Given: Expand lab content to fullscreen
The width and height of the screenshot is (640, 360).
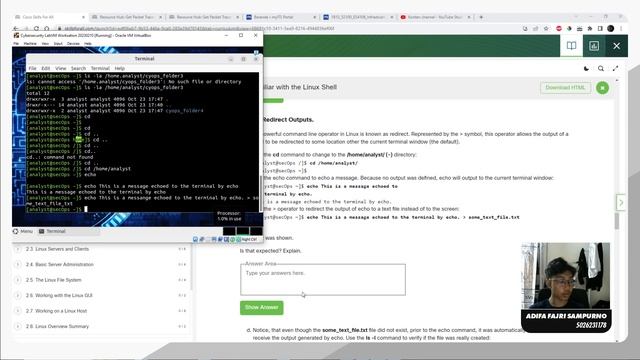Looking at the screenshot, I should click(x=616, y=69).
